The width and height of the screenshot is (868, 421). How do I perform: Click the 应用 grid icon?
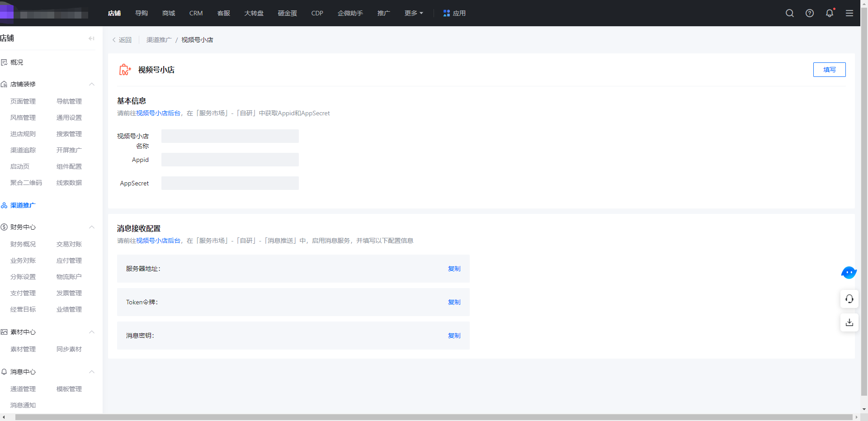click(x=447, y=13)
